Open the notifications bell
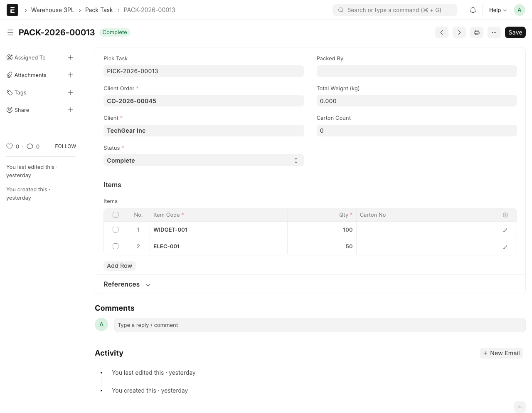532x413 pixels. click(473, 10)
